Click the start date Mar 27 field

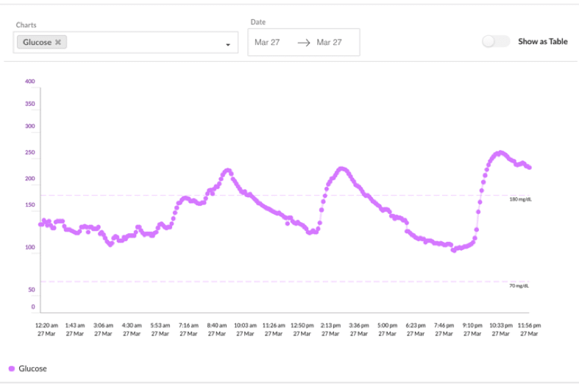pos(267,43)
